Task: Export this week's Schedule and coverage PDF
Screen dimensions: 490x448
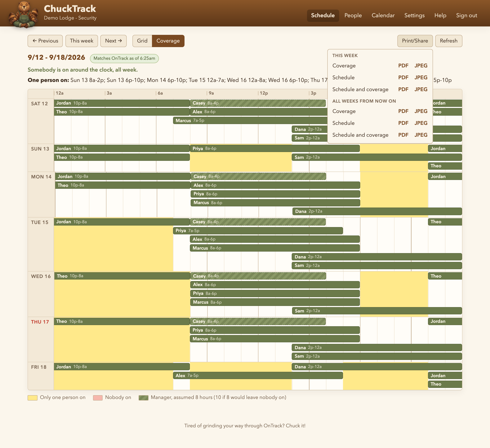Action: (403, 89)
